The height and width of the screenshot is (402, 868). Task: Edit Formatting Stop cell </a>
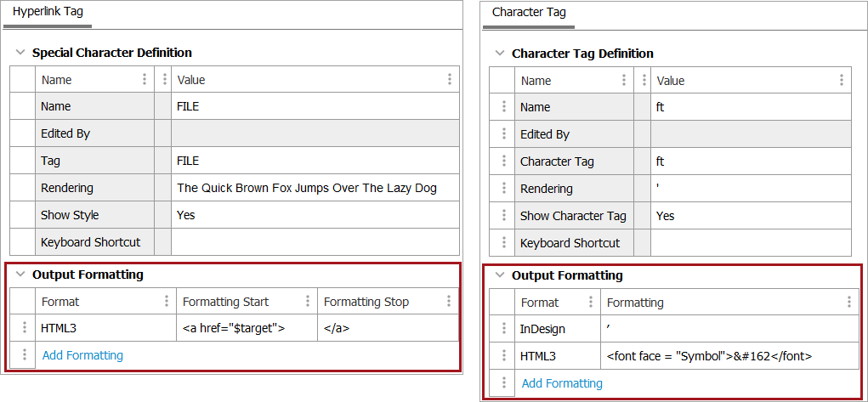tap(388, 328)
